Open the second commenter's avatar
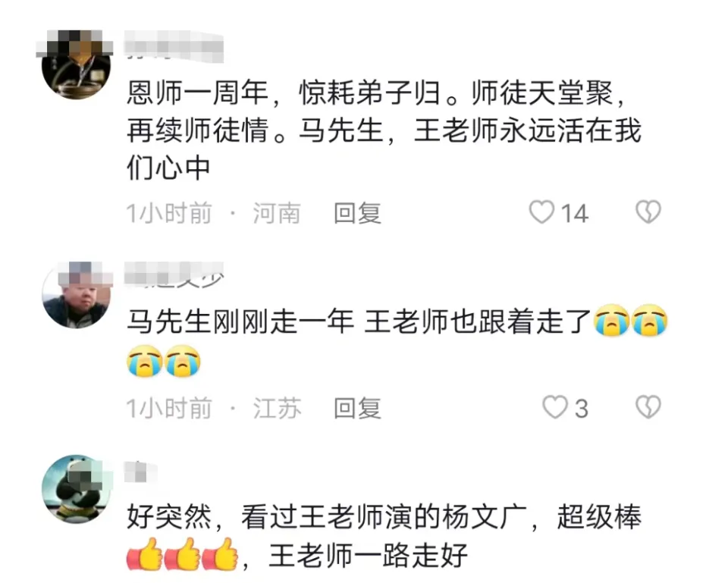The height and width of the screenshot is (583, 728). click(x=76, y=295)
